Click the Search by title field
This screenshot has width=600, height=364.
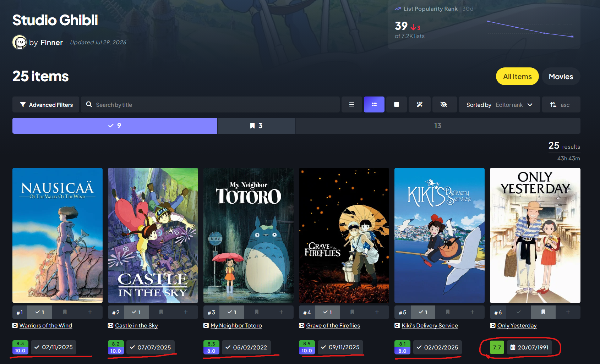click(x=210, y=105)
